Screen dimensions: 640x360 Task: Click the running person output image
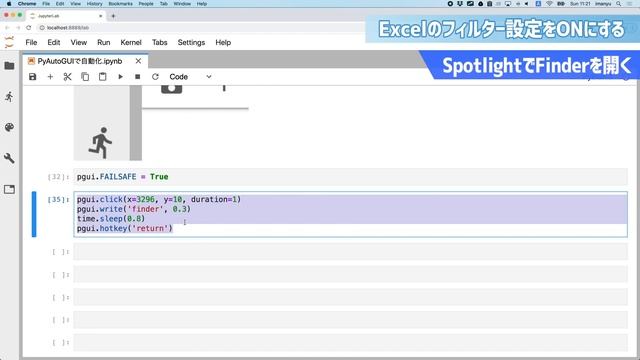point(100,143)
